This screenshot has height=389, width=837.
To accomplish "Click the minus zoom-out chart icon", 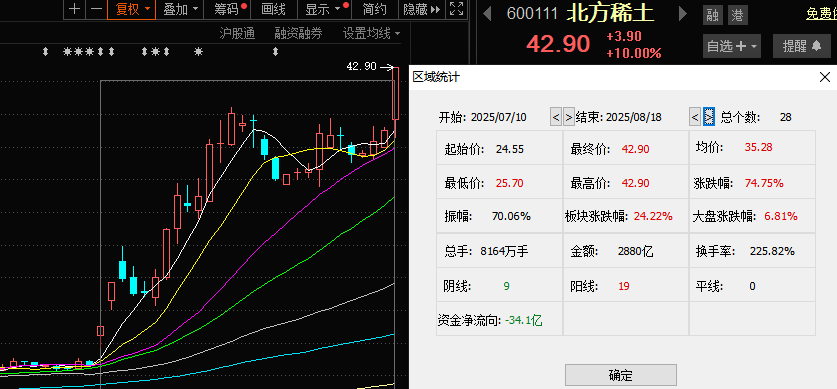I will pyautogui.click(x=96, y=9).
